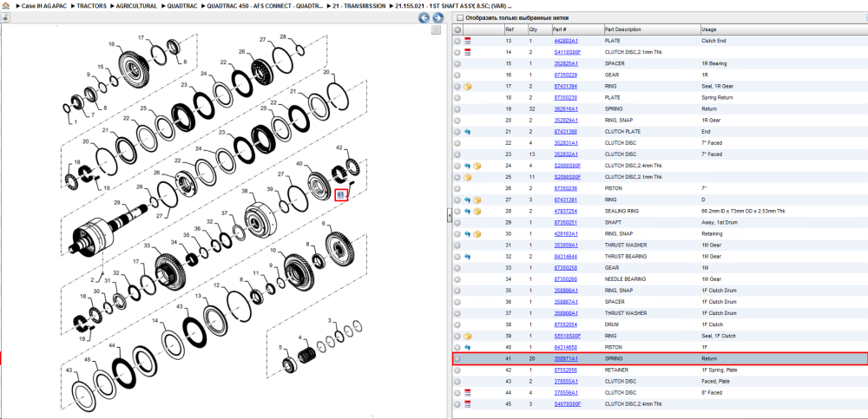
Task: Go to the previous diagram with the back arrow
Action: click(x=424, y=17)
